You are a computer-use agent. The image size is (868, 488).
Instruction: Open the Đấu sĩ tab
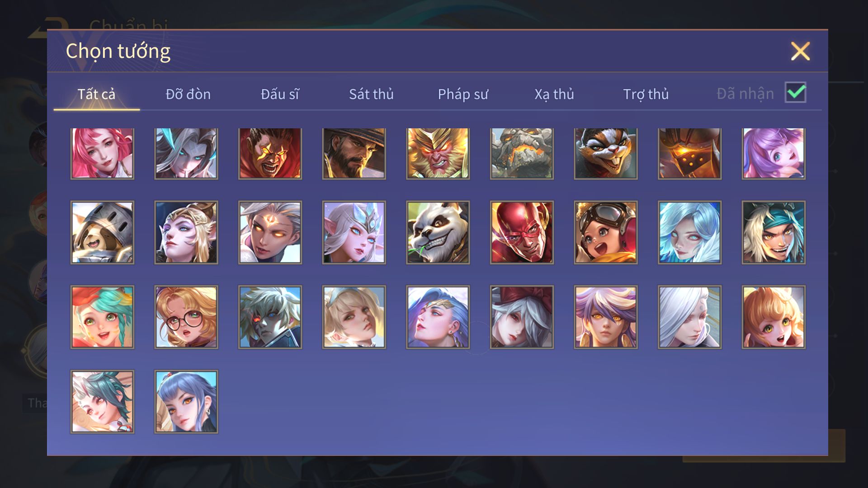[280, 94]
